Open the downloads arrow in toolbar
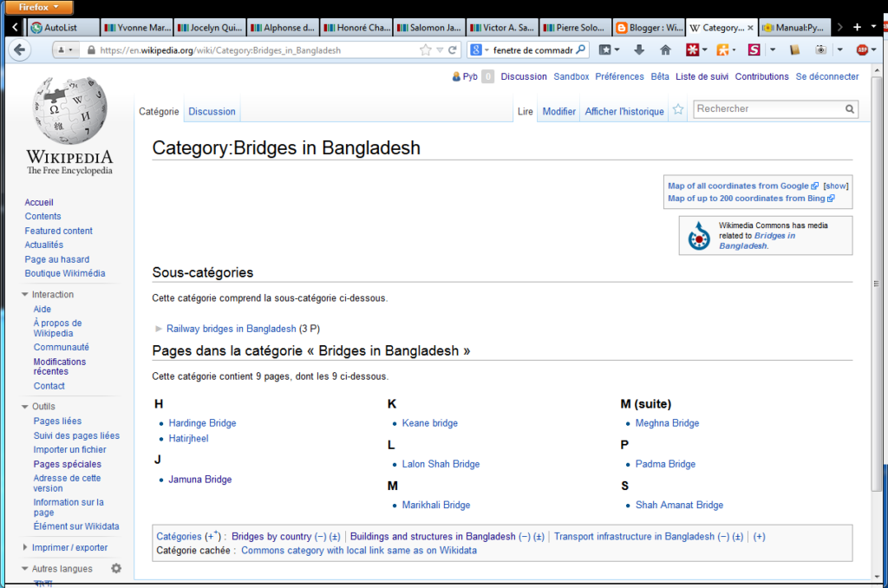Image resolution: width=888 pixels, height=588 pixels. coord(639,50)
